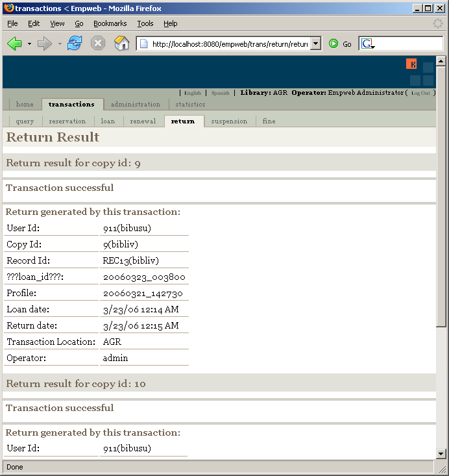This screenshot has height=476, width=449.
Task: Go to the suspension sub-tab
Action: (229, 121)
